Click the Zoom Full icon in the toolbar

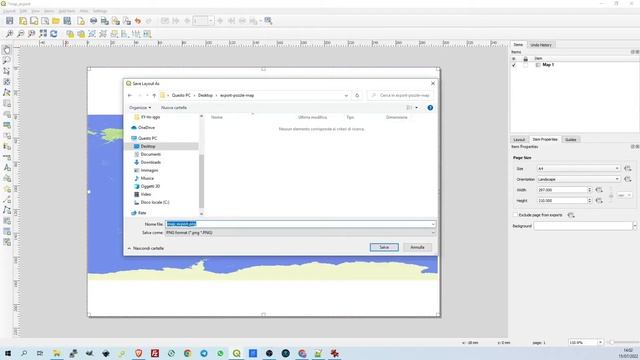pyautogui.click(x=43, y=34)
